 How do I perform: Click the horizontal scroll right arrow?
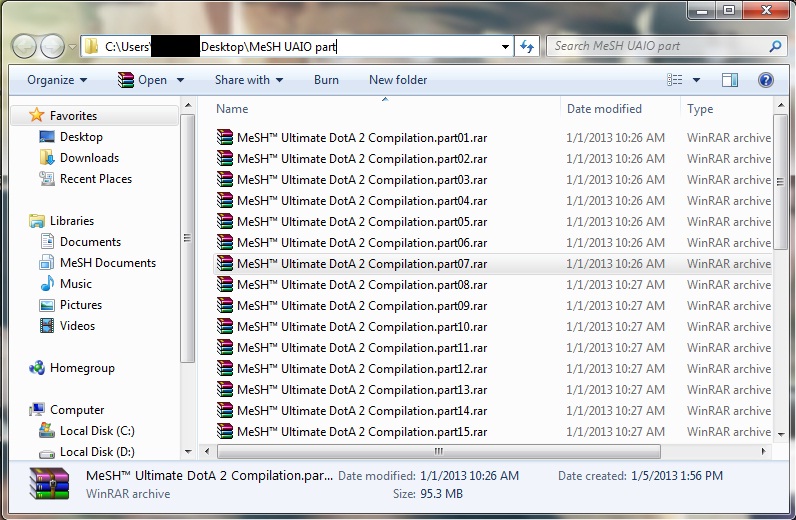(764, 451)
